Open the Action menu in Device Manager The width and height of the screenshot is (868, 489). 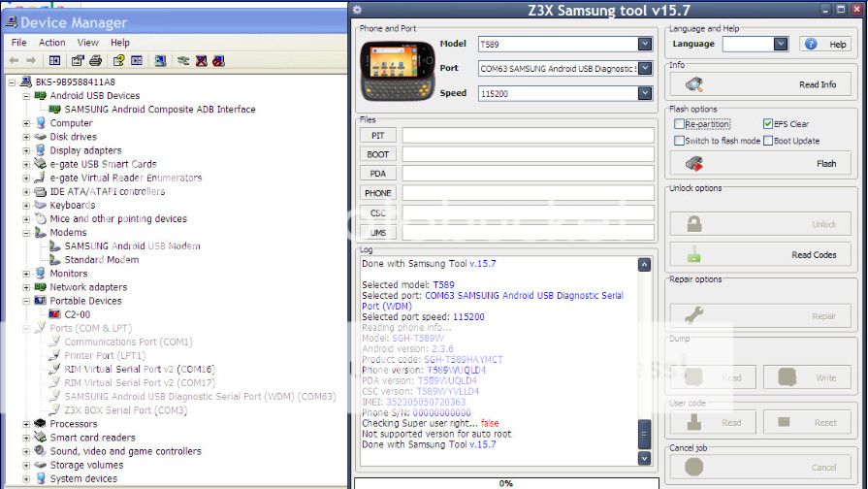52,42
